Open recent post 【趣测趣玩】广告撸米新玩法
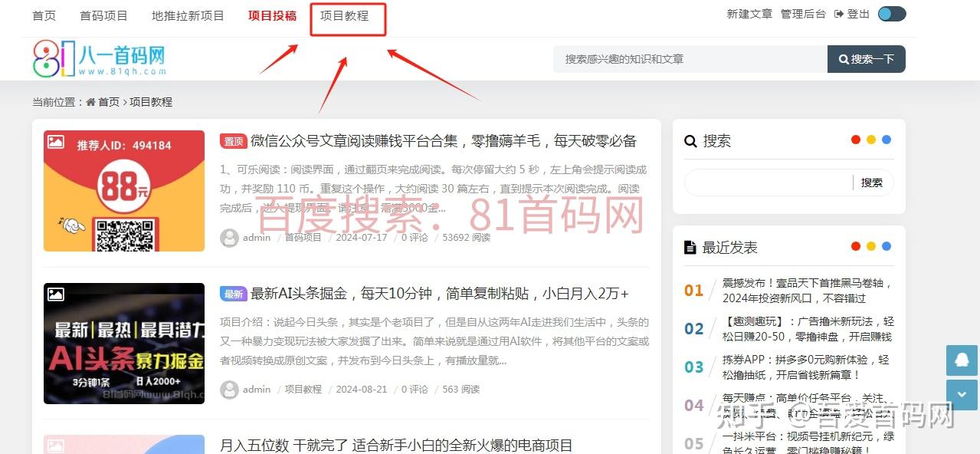This screenshot has width=980, height=454. tap(808, 329)
